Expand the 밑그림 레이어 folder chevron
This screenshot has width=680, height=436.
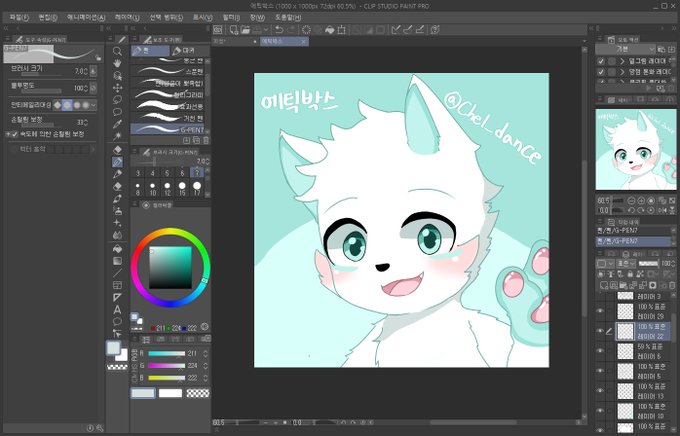(x=623, y=61)
